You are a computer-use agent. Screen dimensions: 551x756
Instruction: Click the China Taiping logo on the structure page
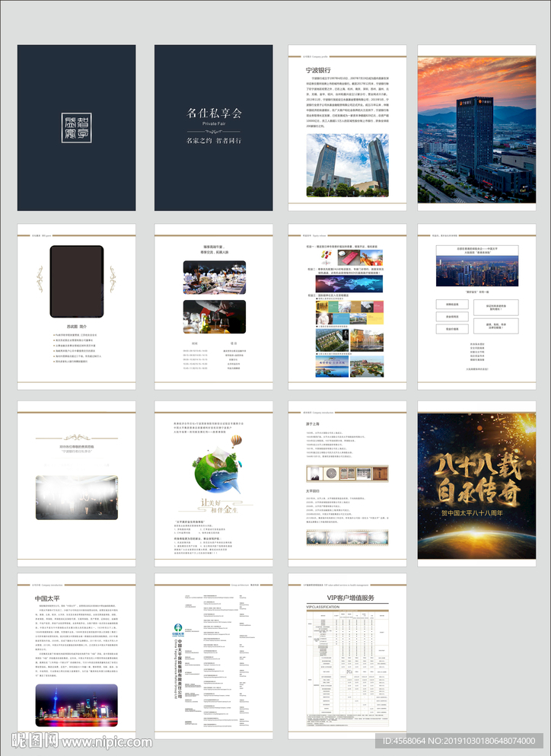(178, 630)
